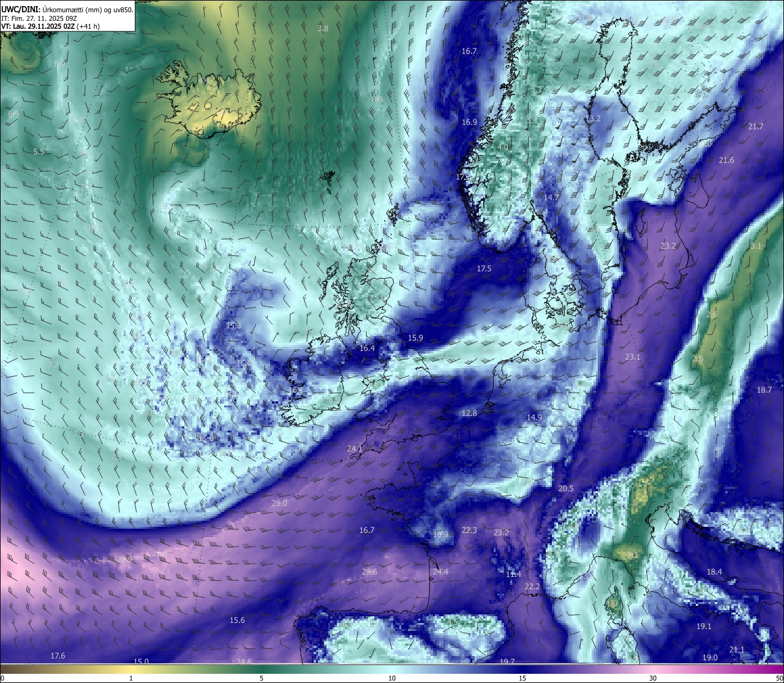Click the '14.9' value over the Netherlands
The width and height of the screenshot is (784, 683).
(x=534, y=418)
